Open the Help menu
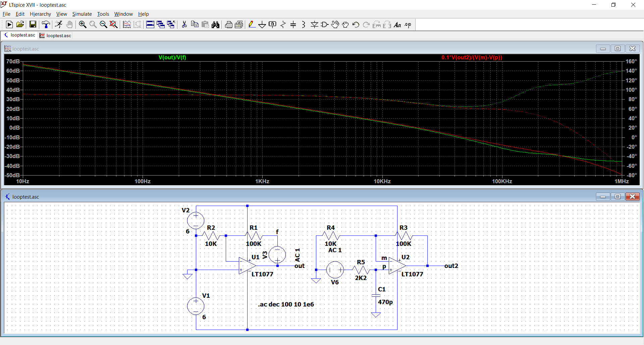The image size is (644, 345). [143, 14]
